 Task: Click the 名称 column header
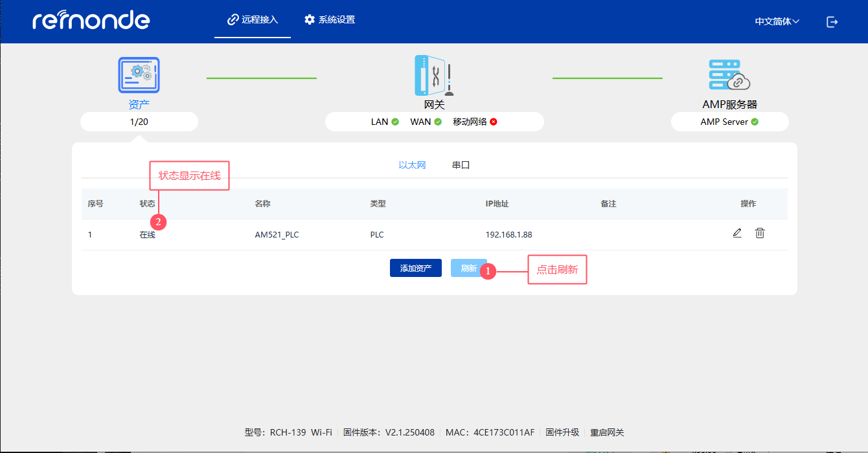coord(262,204)
